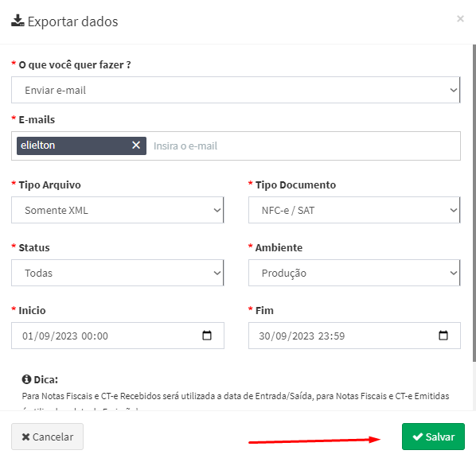The width and height of the screenshot is (476, 462).
Task: Click the Cancelar button
Action: tap(47, 437)
